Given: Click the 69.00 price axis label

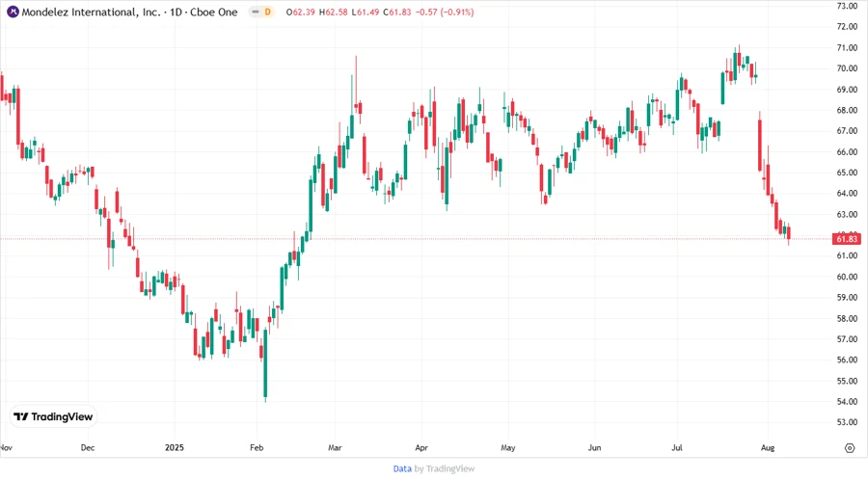Looking at the screenshot, I should [x=847, y=89].
